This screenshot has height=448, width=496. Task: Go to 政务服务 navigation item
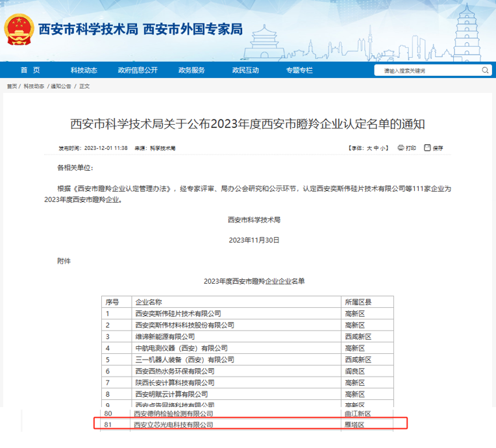(192, 70)
